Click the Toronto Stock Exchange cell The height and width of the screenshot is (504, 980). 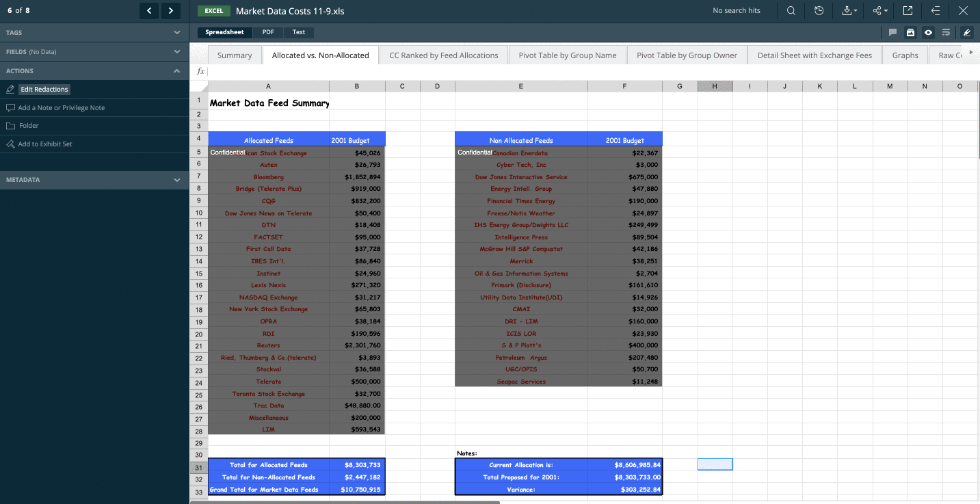[x=268, y=394]
